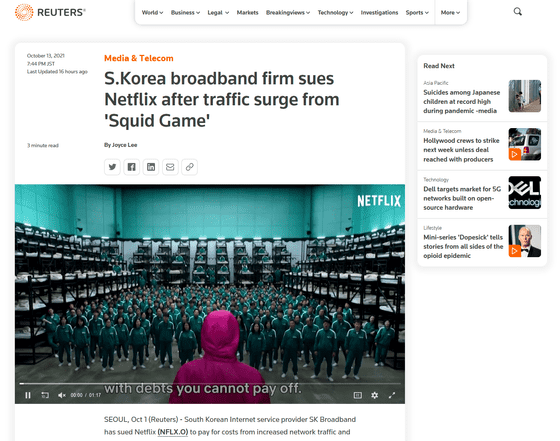This screenshot has height=441, width=560.
Task: Read 'Suicides among Japanese children' story
Action: coord(461,101)
